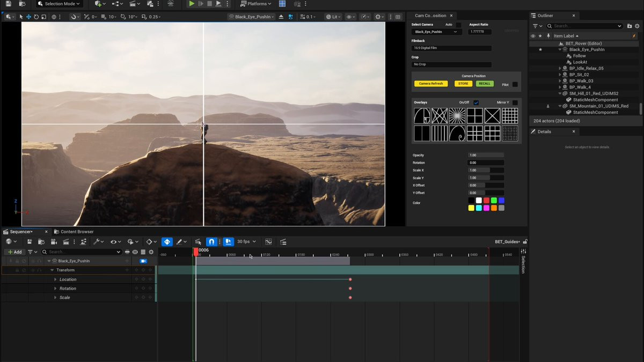Toggle the Overlays On/Off checkbox

click(476, 102)
